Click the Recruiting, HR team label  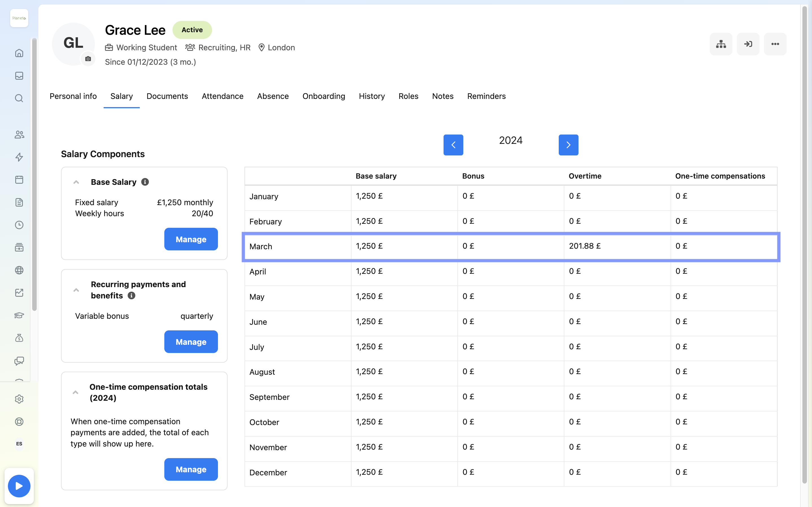pos(224,47)
